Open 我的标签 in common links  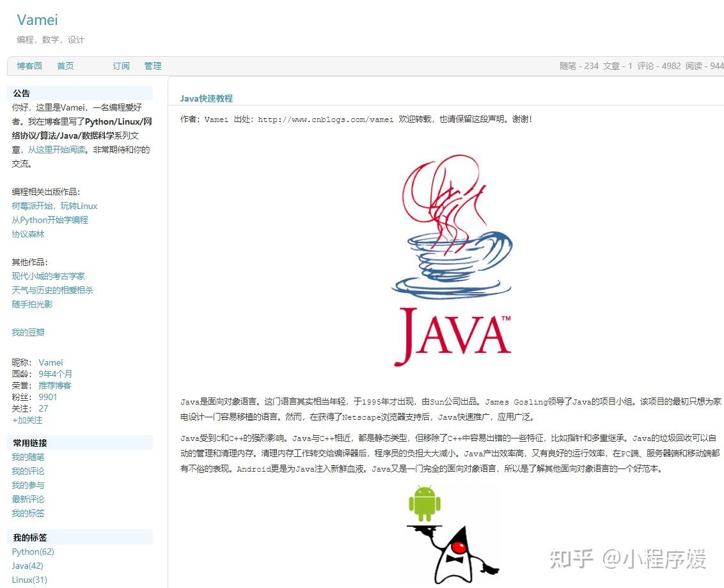28,513
